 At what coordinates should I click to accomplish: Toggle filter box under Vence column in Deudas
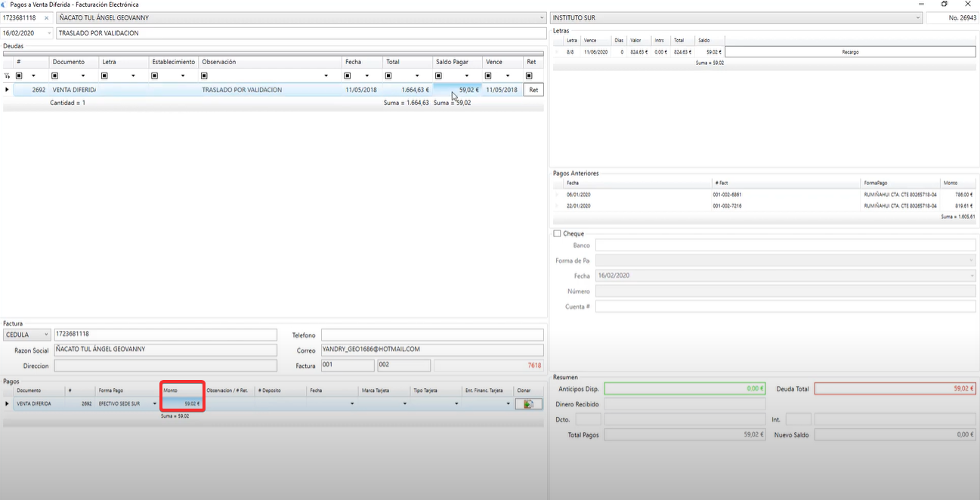pos(488,76)
